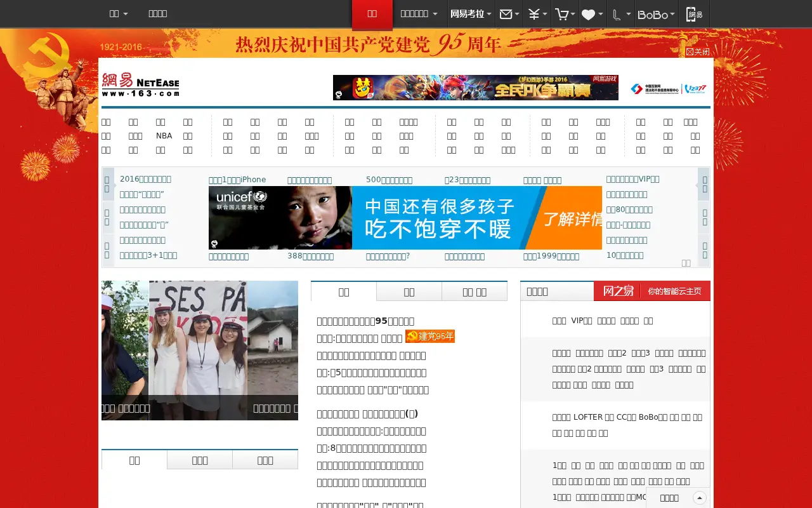Open the 网之易 smart cloud homepage banner
Image resolution: width=812 pixels, height=508 pixels.
click(652, 291)
